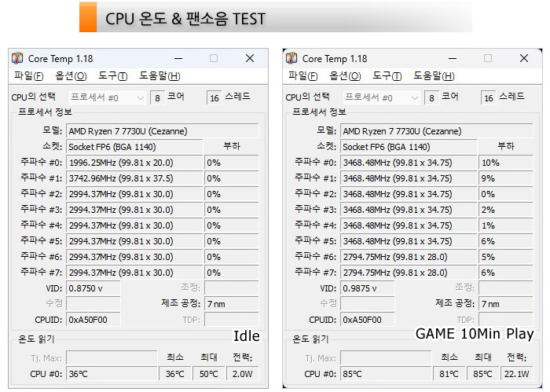Click the disabled maximize icon in right window

[488, 58]
